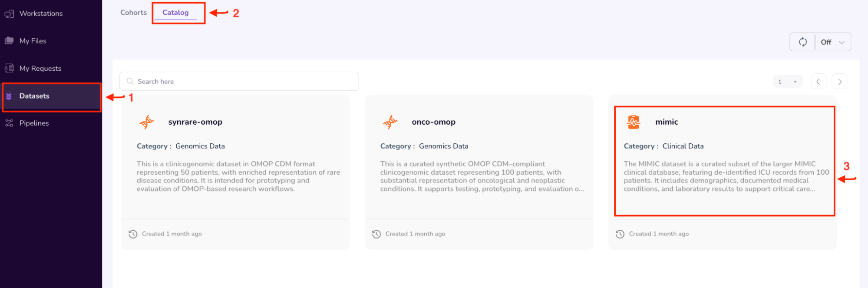Click the Pipelines sidebar icon
868x288 pixels.
[9, 123]
